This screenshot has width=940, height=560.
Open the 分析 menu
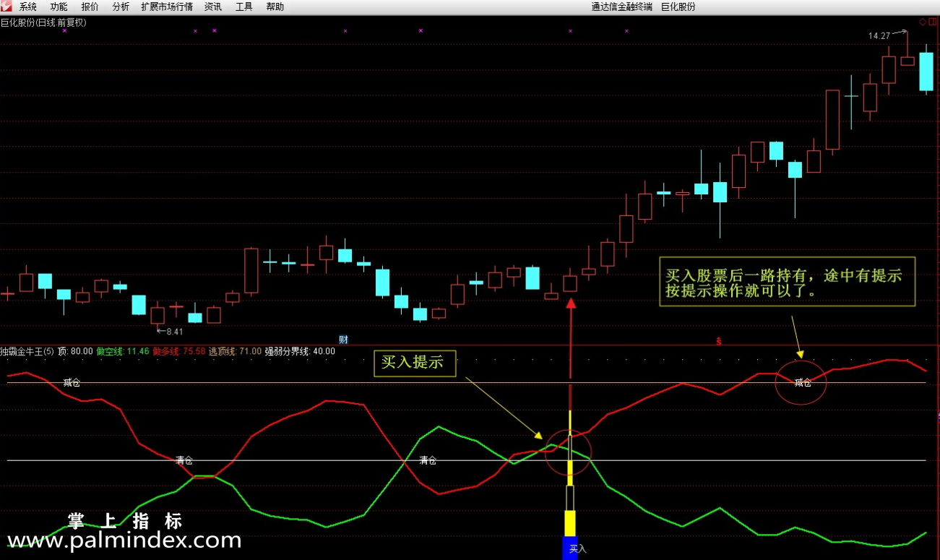121,7
